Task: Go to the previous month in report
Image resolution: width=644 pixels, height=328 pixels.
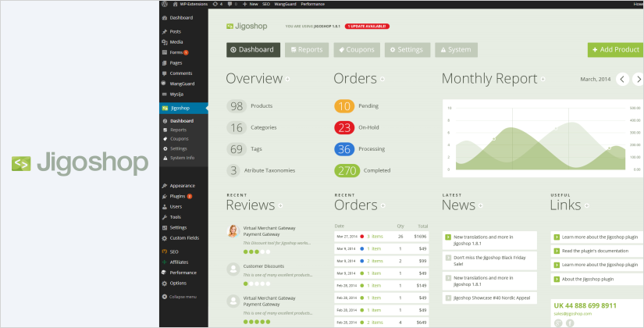Action: (622, 79)
